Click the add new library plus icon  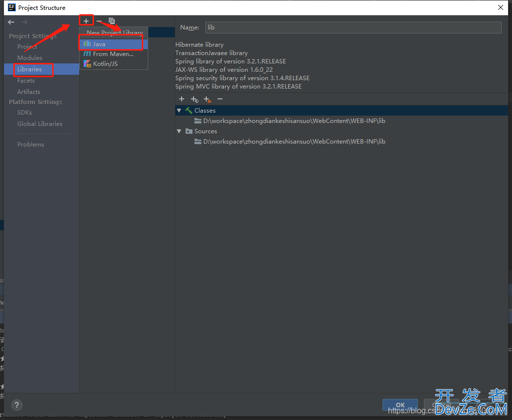86,21
